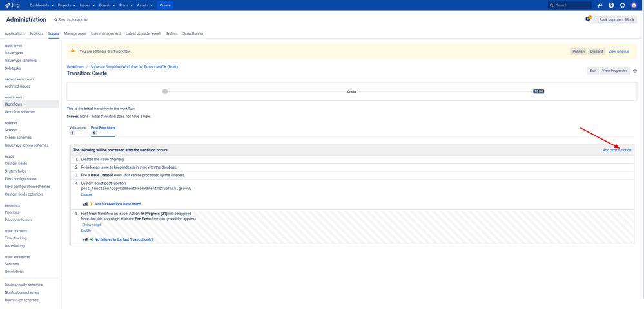Publish the draft workflow
This screenshot has width=644, height=309.
coord(578,51)
